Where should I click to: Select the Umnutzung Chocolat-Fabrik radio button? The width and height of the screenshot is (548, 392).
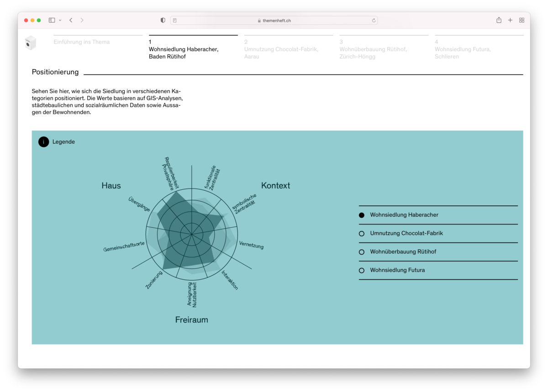pos(362,234)
